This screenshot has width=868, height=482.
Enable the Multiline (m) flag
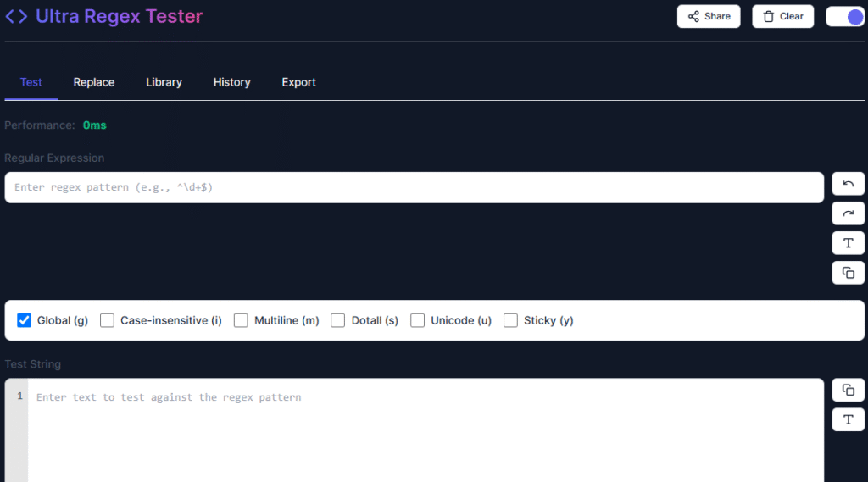point(241,320)
